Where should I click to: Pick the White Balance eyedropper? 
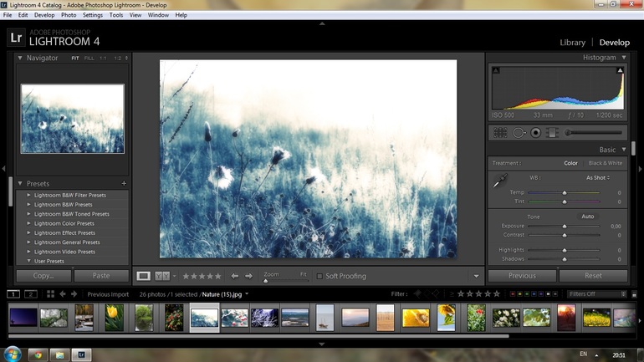click(x=500, y=181)
